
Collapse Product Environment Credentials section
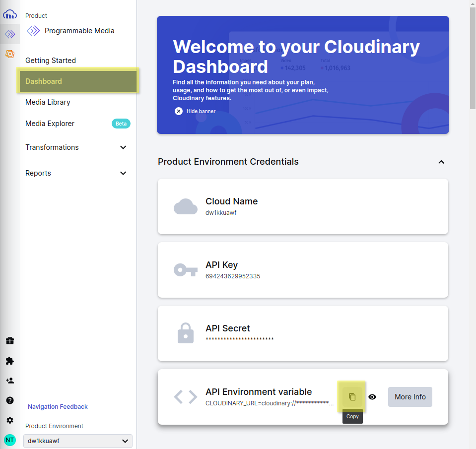pos(441,162)
